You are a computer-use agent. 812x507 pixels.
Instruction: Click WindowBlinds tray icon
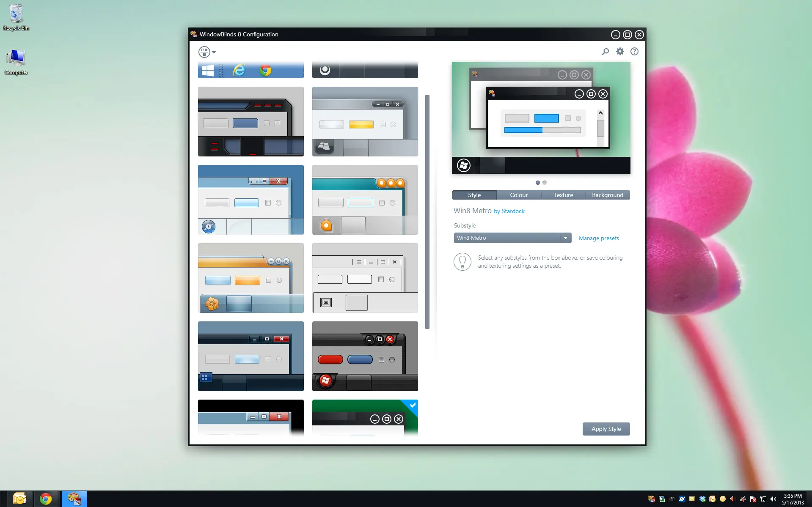[651, 499]
